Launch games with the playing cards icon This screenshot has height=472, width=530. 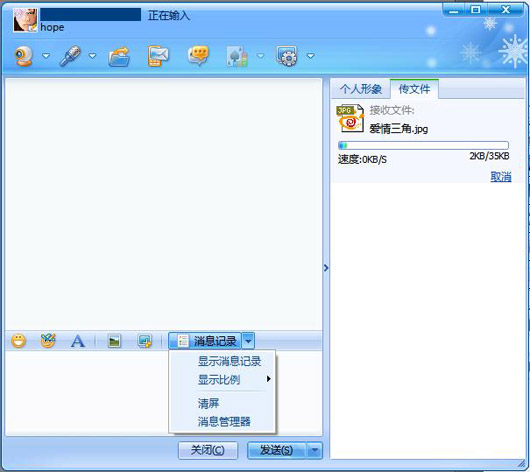(x=237, y=56)
